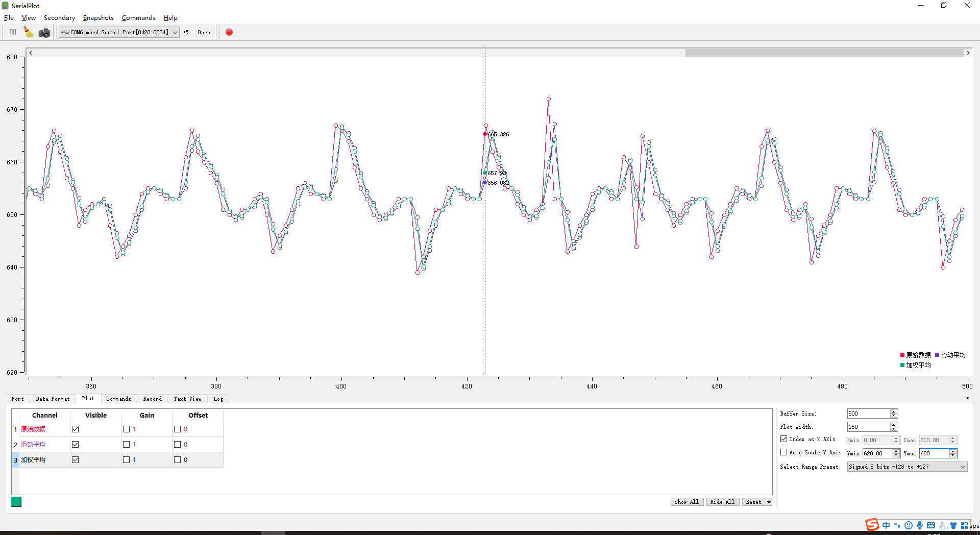The width and height of the screenshot is (980, 535).
Task: Open the Secondary menu
Action: tap(59, 18)
